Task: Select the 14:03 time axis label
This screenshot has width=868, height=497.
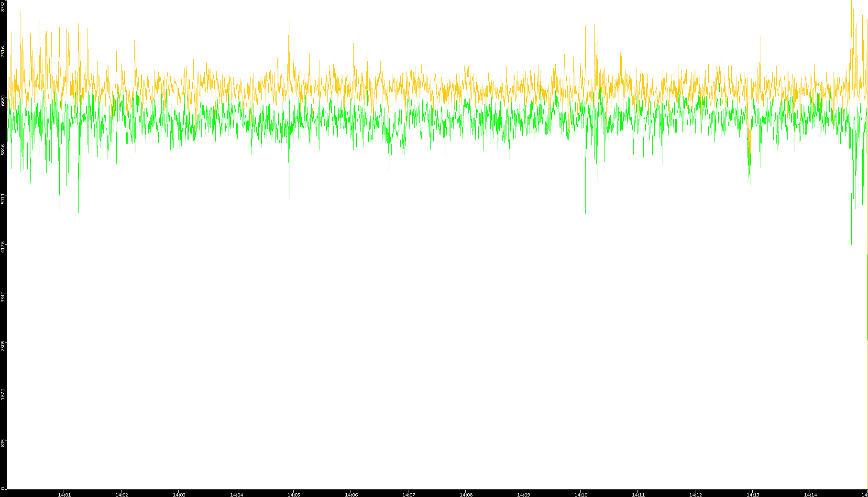Action: 179,495
